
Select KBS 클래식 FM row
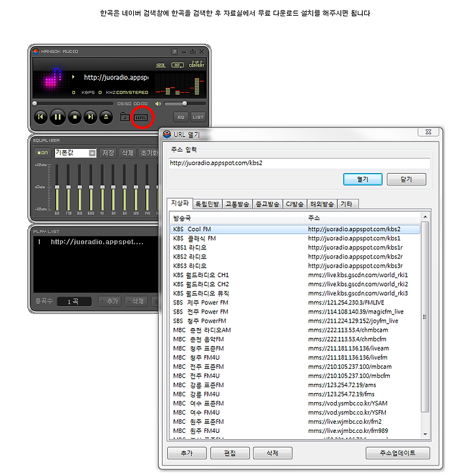(x=295, y=238)
